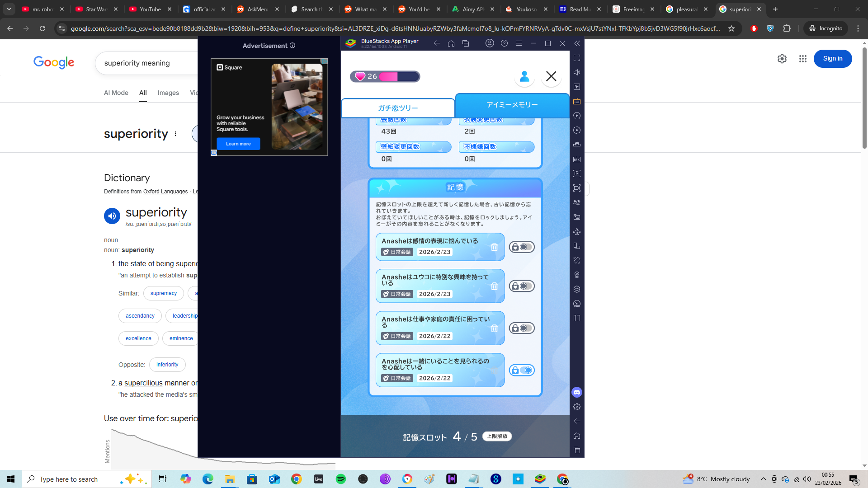Click the Windows Start button
This screenshot has width=868, height=488.
[x=11, y=479]
